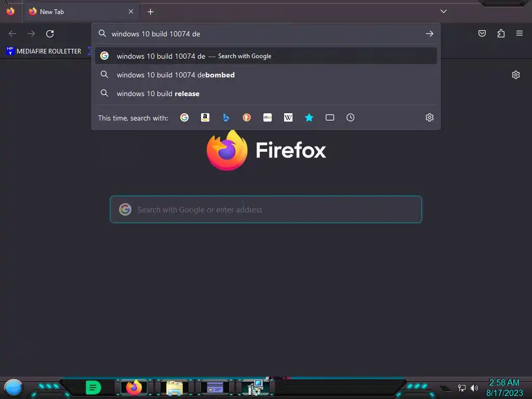Expand the list all tabs chevron
This screenshot has height=399, width=532.
point(444,11)
